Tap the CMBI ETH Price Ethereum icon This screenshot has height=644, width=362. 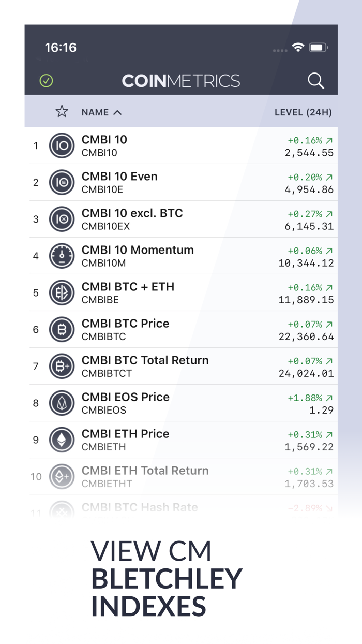(x=62, y=440)
